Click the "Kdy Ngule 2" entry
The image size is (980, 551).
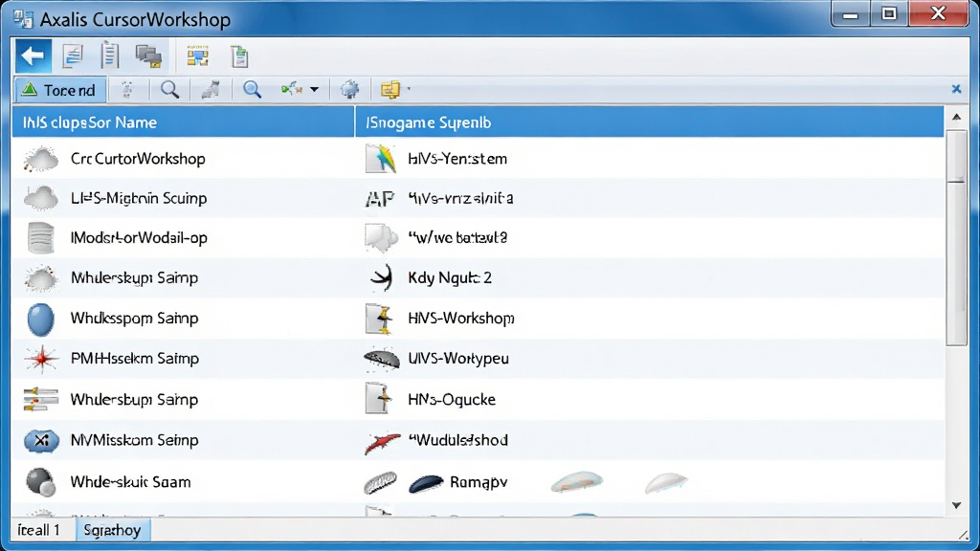(x=450, y=278)
